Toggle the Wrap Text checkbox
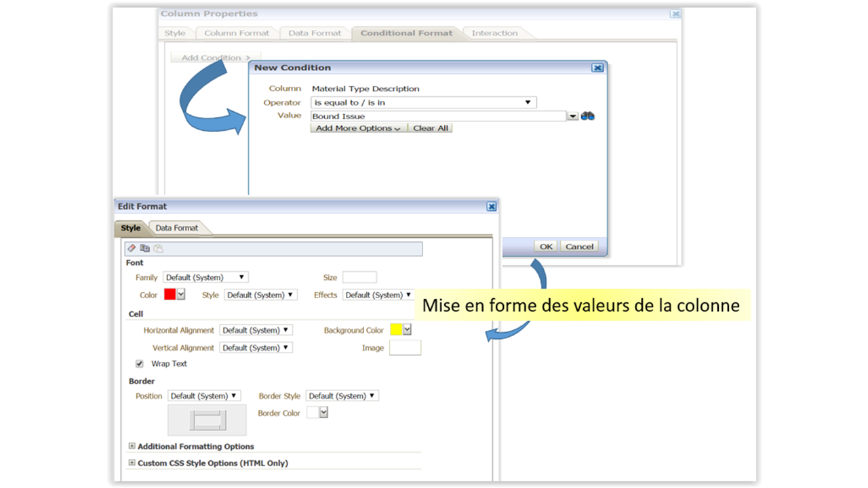 click(140, 363)
